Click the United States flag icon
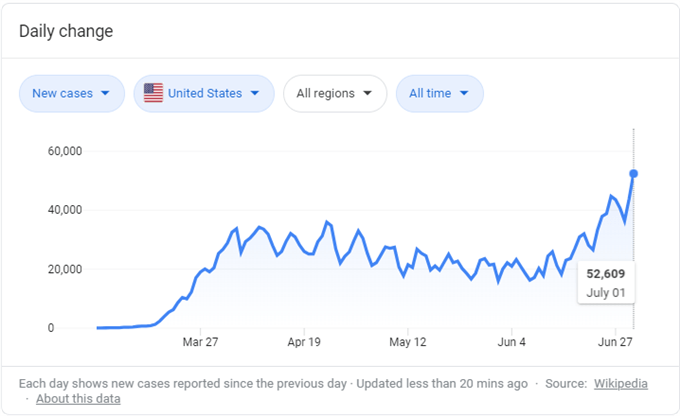The image size is (680, 416). click(x=154, y=93)
